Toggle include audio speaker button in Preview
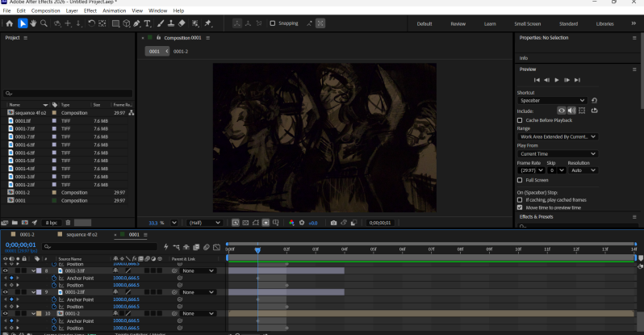The image size is (644, 335). [x=571, y=111]
